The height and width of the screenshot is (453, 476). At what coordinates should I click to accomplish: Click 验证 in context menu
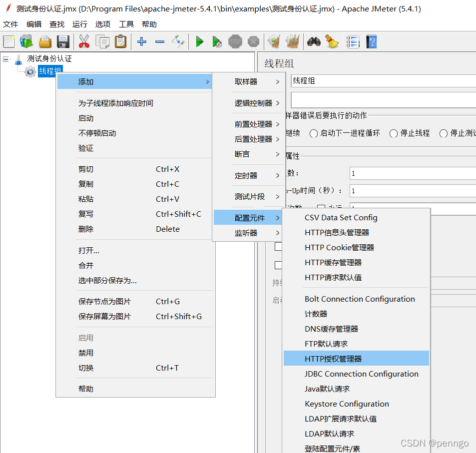[134, 148]
